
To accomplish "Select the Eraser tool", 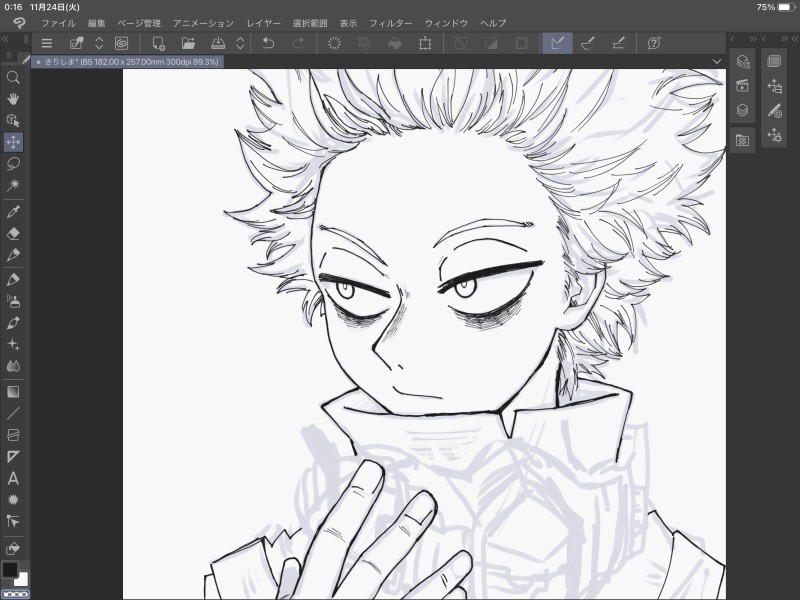I will (x=13, y=233).
